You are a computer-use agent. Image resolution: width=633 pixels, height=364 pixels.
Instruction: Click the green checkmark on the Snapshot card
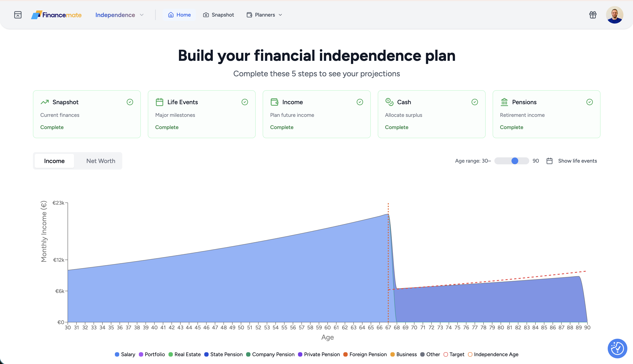(x=130, y=102)
